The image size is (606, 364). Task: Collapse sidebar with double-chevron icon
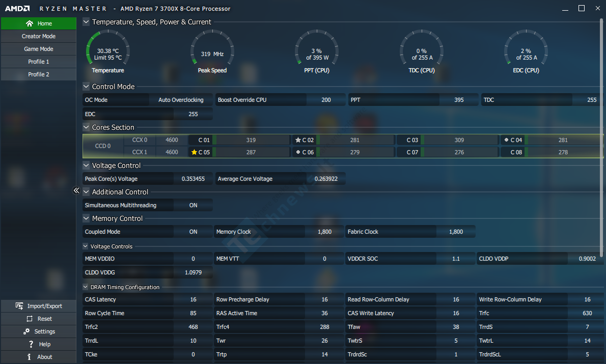point(76,190)
